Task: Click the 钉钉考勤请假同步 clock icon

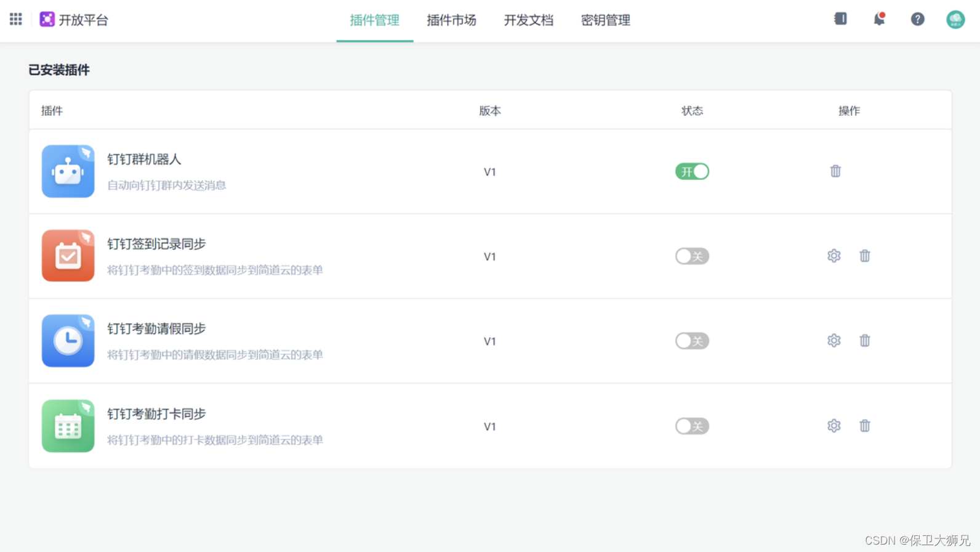Action: tap(68, 341)
